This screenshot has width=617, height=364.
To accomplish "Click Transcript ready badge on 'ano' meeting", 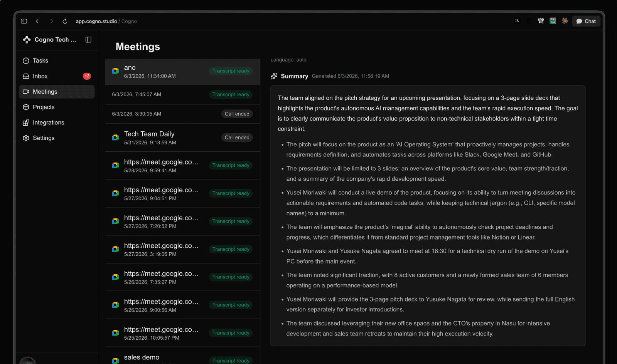I will 231,71.
